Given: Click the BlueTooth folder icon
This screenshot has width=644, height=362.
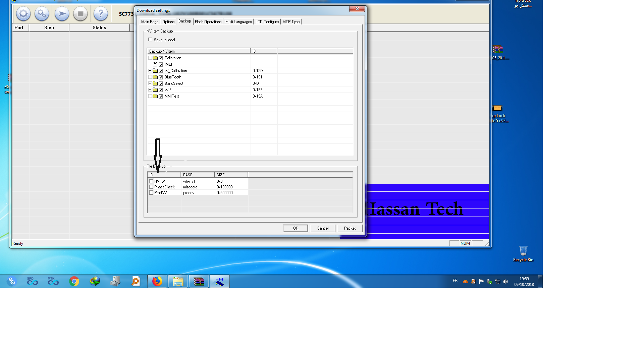Looking at the screenshot, I should pos(155,77).
